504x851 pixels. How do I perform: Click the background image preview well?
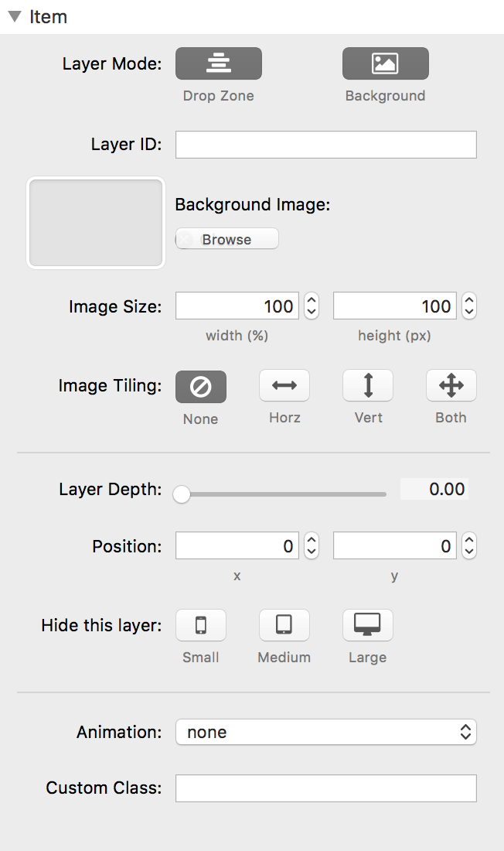[x=96, y=224]
